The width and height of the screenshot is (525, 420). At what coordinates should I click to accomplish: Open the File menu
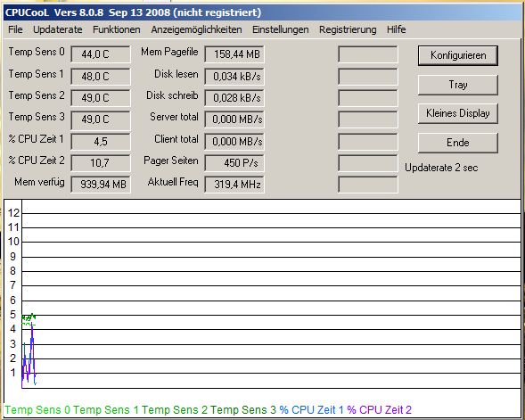pyautogui.click(x=15, y=29)
